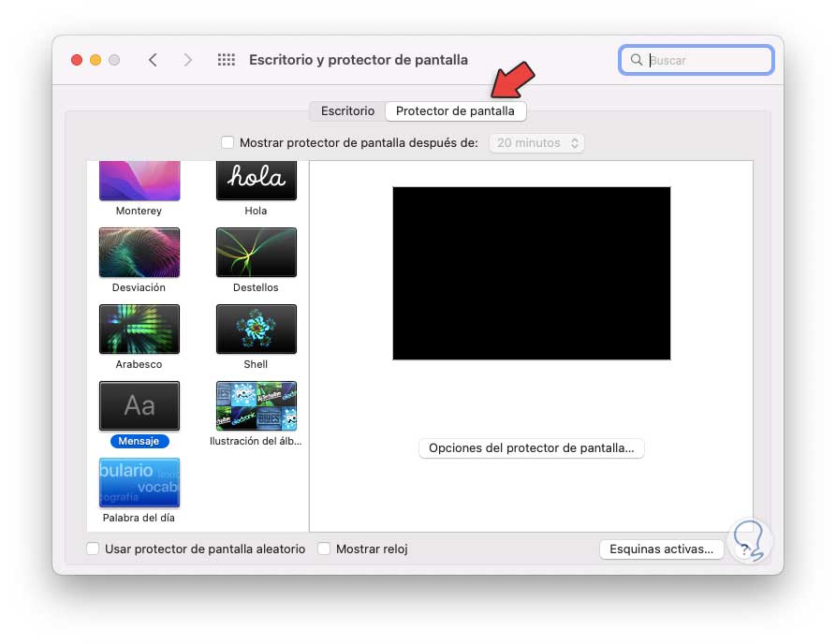Pick the Shell screen saver

[257, 329]
